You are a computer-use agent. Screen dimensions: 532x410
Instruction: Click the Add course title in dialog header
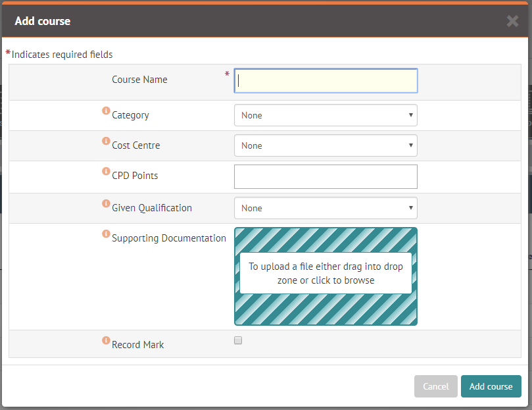point(43,21)
